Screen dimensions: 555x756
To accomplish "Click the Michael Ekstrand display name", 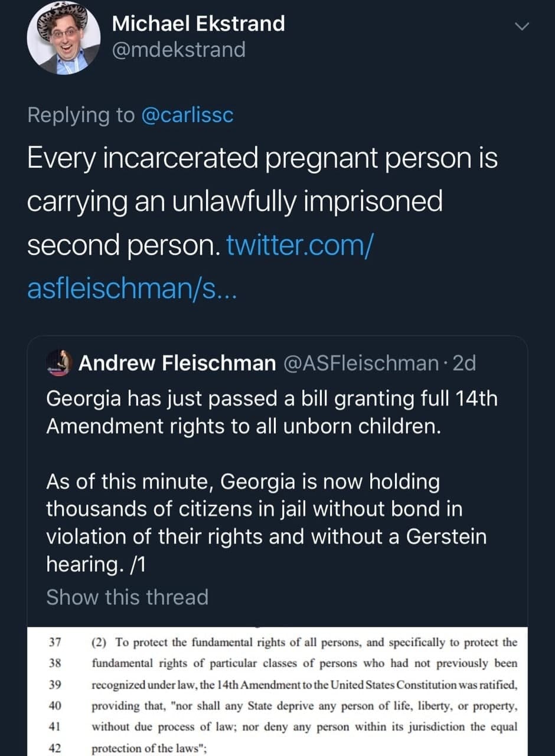I will 198,24.
